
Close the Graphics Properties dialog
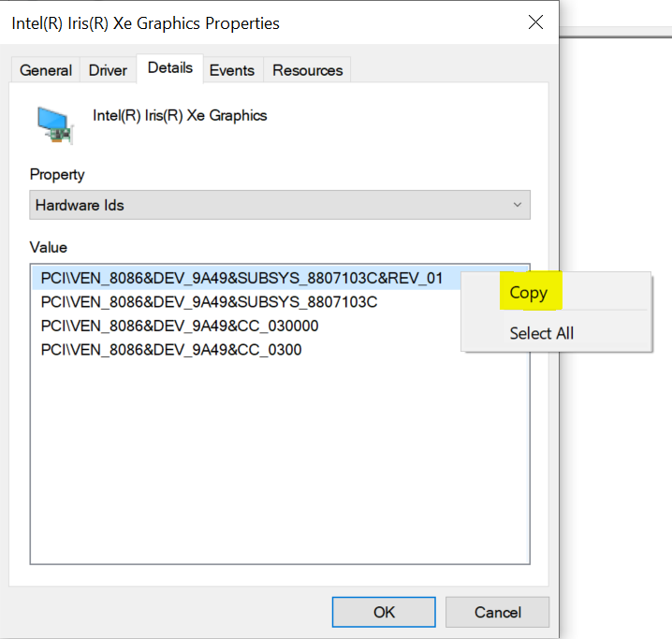[535, 22]
